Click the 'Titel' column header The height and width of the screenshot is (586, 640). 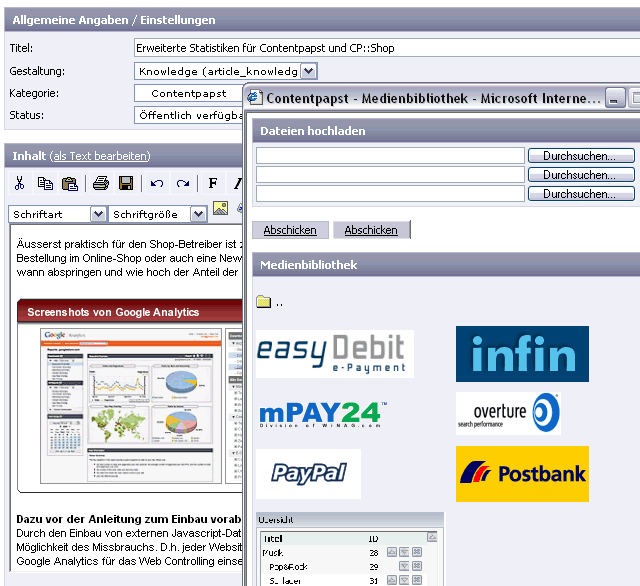273,539
